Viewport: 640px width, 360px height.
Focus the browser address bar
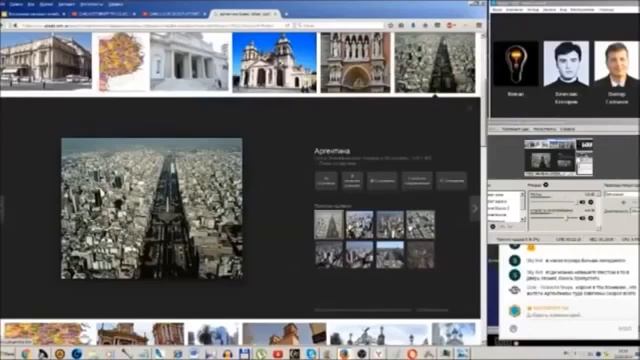[x=155, y=25]
